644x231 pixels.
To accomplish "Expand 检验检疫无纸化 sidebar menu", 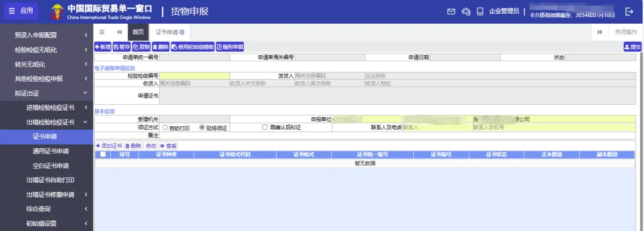I will 47,49.
